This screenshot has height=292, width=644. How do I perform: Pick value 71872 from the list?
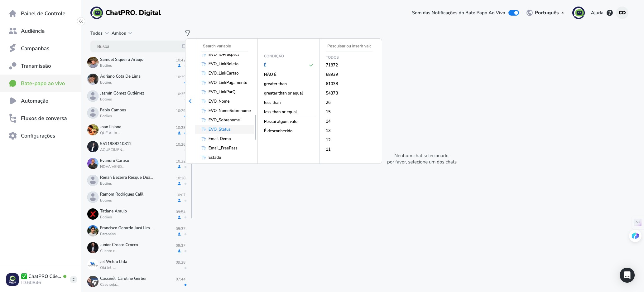tap(332, 65)
